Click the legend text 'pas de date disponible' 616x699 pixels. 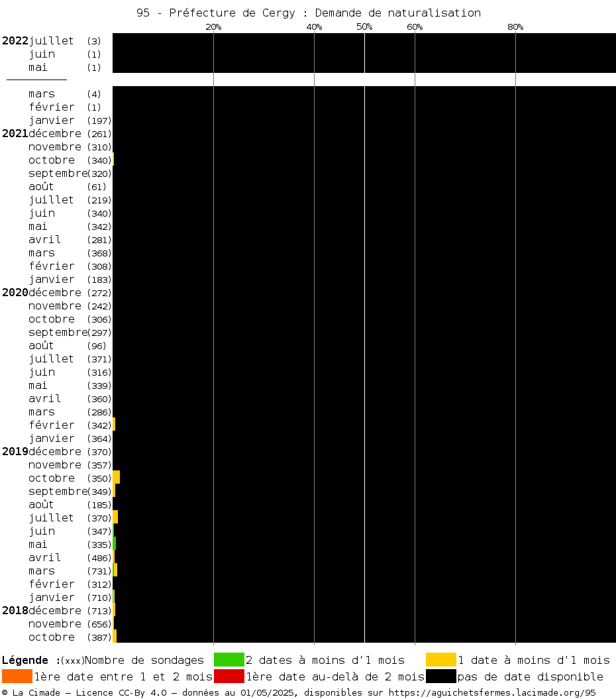click(x=531, y=676)
